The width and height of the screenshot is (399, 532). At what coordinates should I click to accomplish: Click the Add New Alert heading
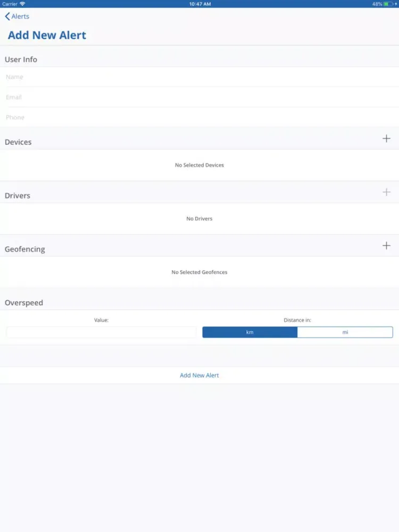[x=47, y=35]
